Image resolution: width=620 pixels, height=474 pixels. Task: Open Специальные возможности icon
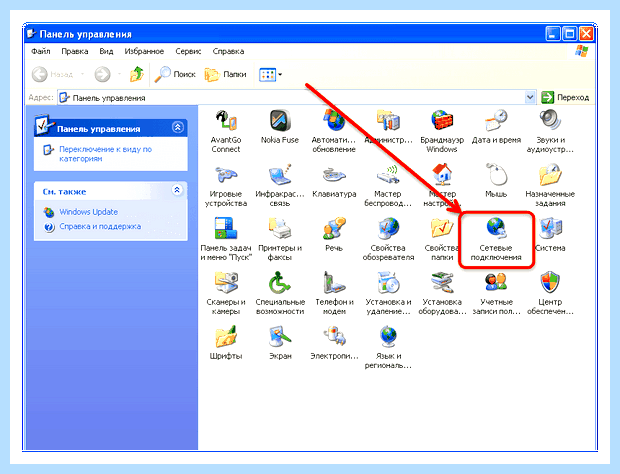[x=280, y=294]
